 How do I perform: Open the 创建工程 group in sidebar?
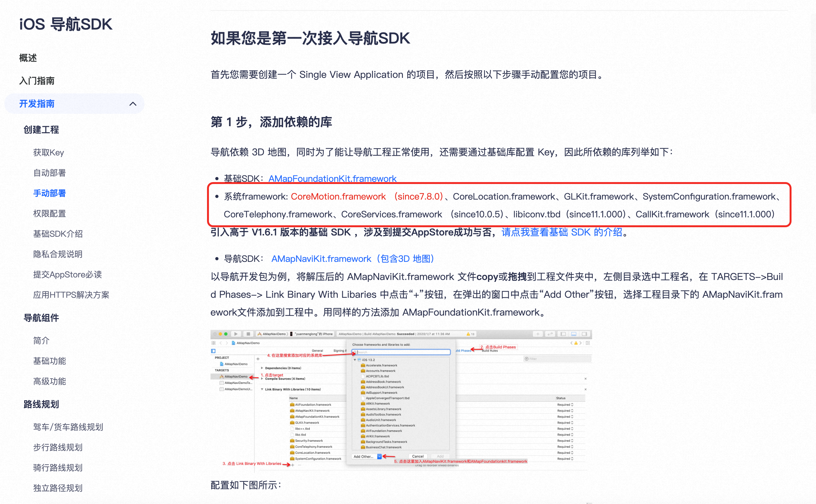pos(41,130)
